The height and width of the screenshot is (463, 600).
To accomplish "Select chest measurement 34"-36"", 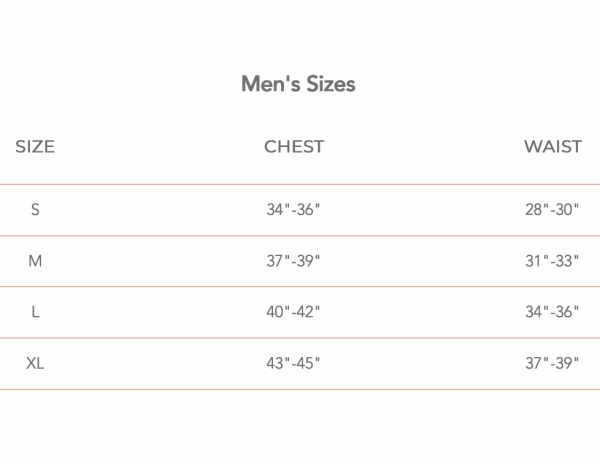I will click(293, 210).
